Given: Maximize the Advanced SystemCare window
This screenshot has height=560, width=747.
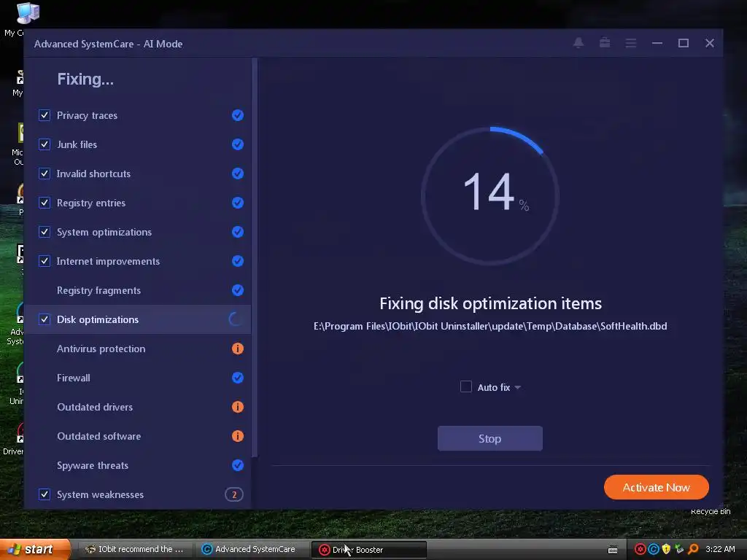Looking at the screenshot, I should coord(683,43).
